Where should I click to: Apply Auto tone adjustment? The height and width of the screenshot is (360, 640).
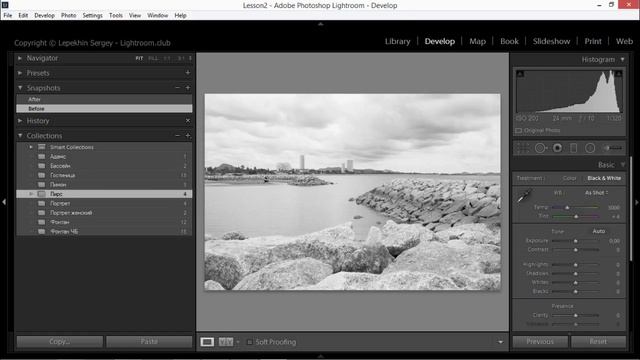pos(599,231)
